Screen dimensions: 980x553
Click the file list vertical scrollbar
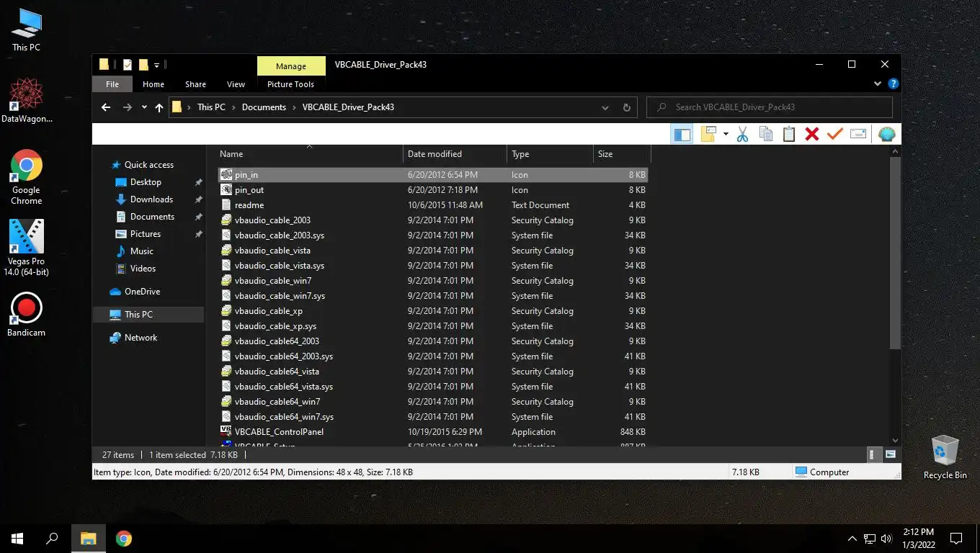[896, 252]
